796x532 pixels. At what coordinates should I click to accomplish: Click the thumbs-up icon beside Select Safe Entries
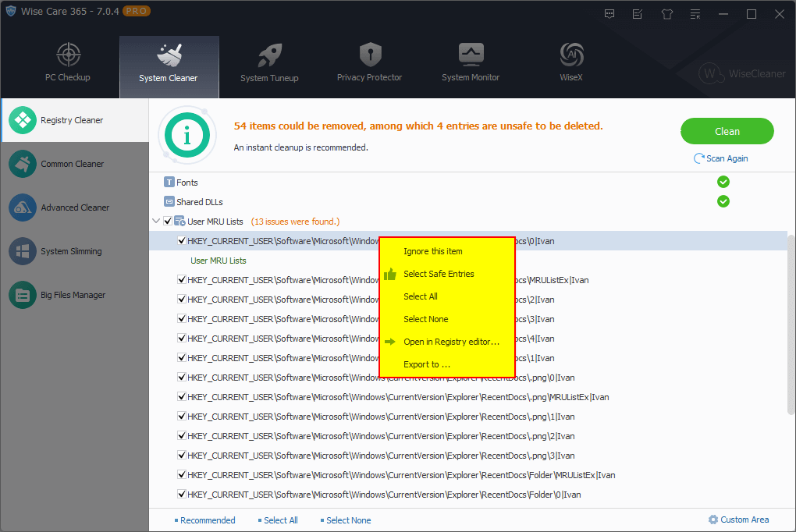point(390,274)
